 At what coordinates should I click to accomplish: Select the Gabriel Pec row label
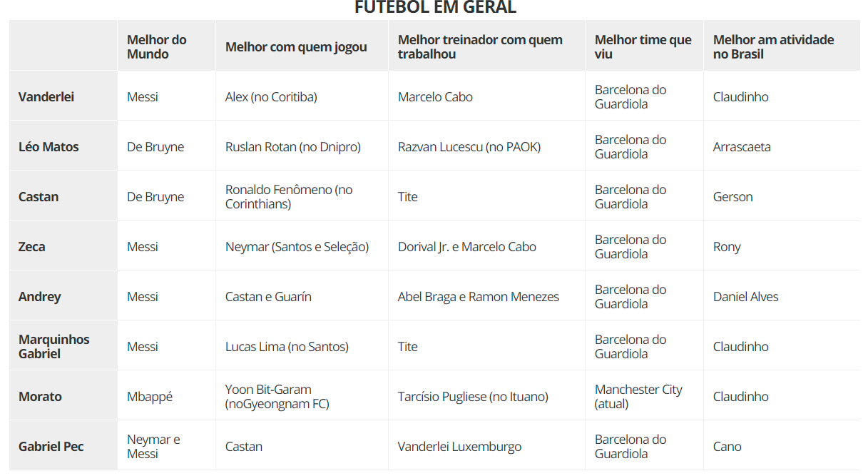click(x=51, y=447)
